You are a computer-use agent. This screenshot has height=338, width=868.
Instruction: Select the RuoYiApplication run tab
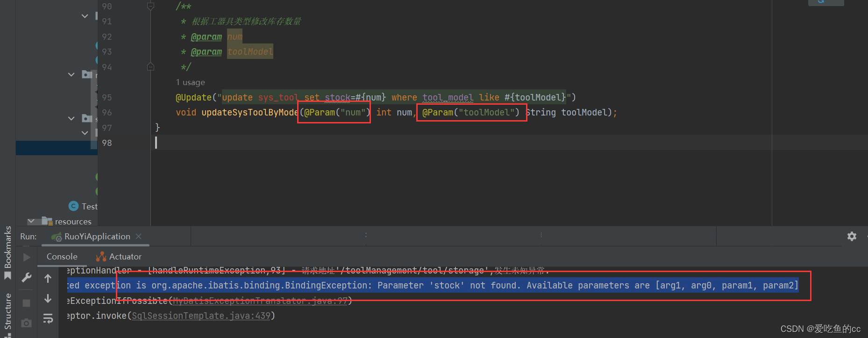tap(97, 237)
